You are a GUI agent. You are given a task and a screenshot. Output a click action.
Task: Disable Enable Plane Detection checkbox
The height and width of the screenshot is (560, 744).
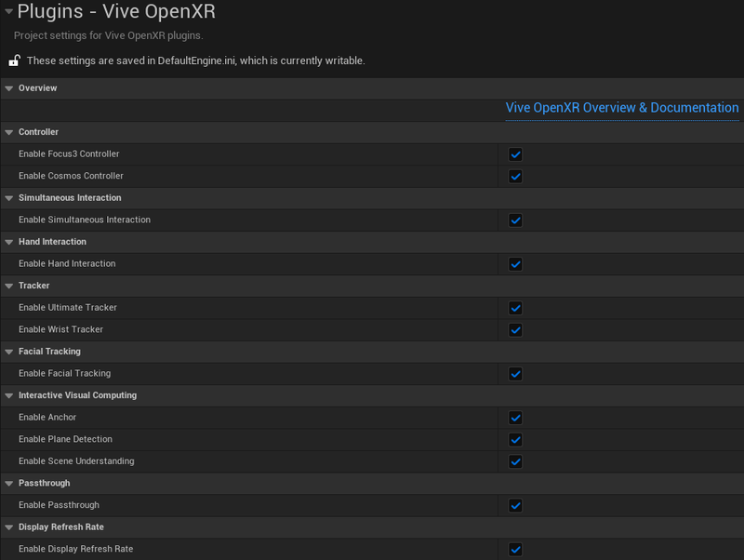(x=515, y=439)
